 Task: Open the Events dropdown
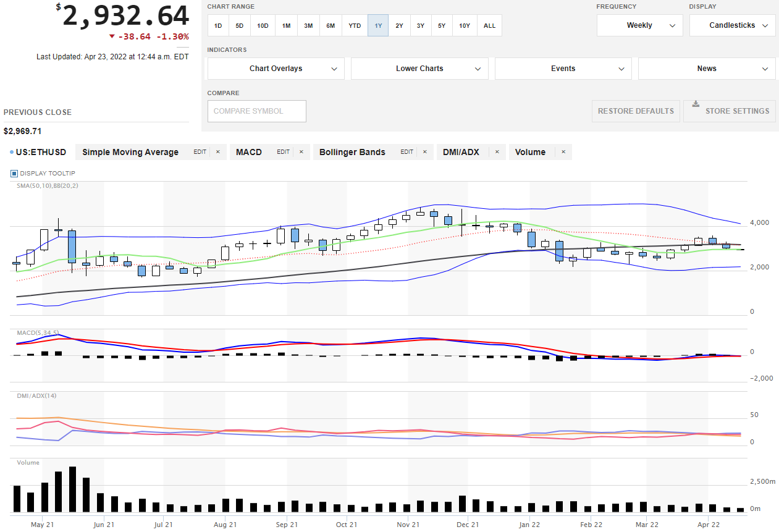563,69
